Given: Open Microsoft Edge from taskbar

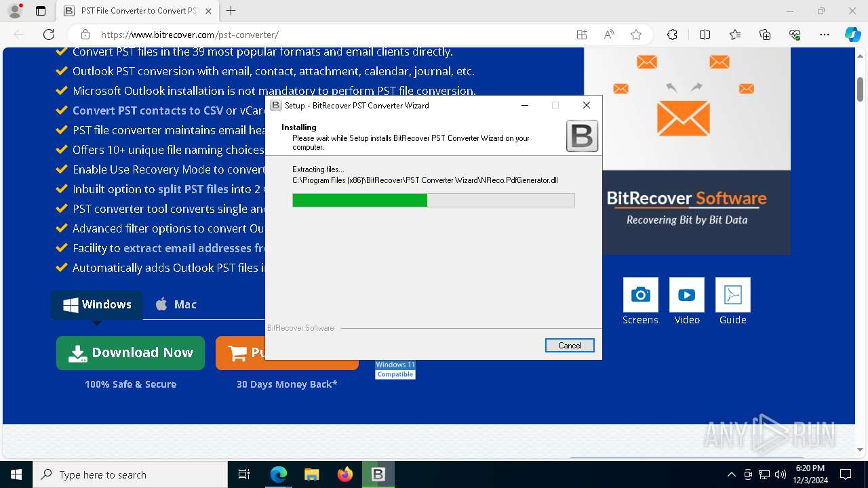Looking at the screenshot, I should click(x=279, y=474).
